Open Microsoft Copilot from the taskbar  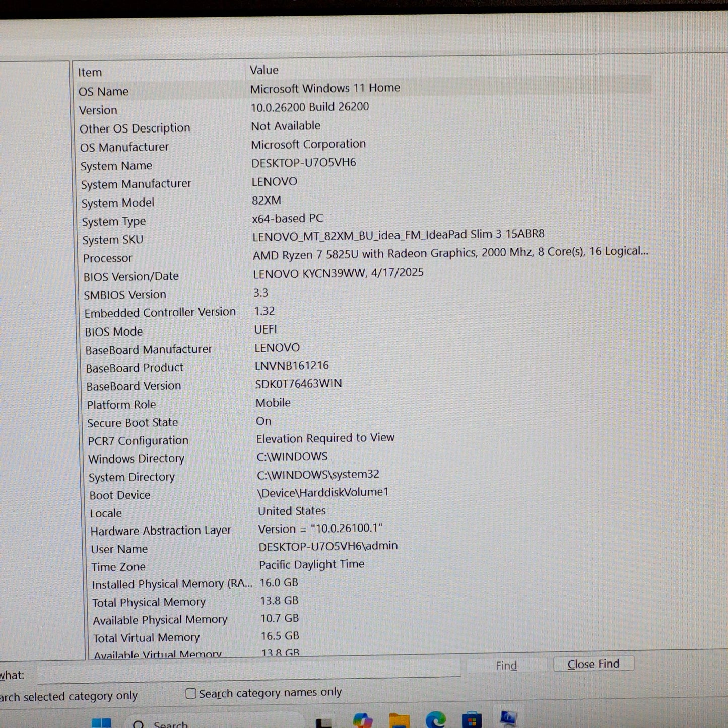coord(362,721)
